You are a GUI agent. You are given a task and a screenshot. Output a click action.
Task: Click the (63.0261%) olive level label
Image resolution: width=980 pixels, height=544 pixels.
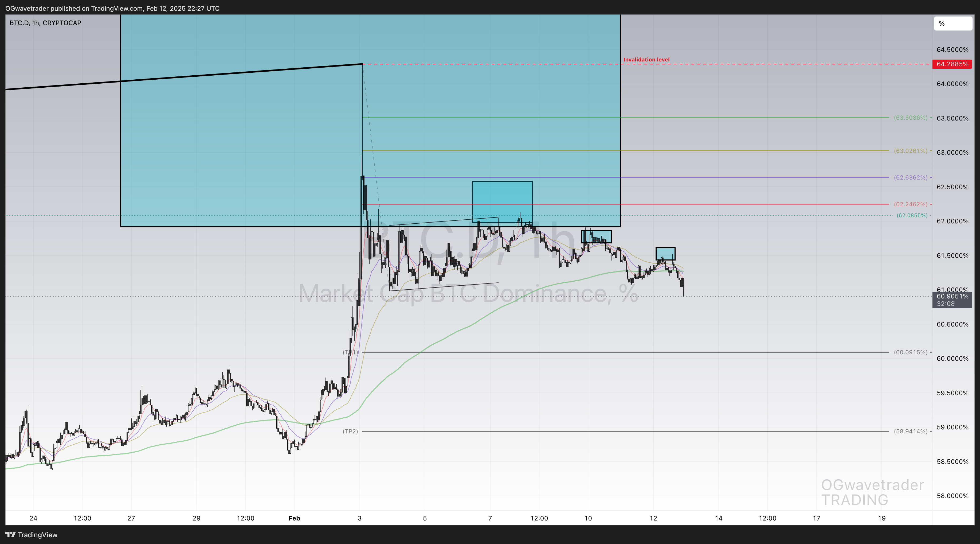tap(910, 151)
